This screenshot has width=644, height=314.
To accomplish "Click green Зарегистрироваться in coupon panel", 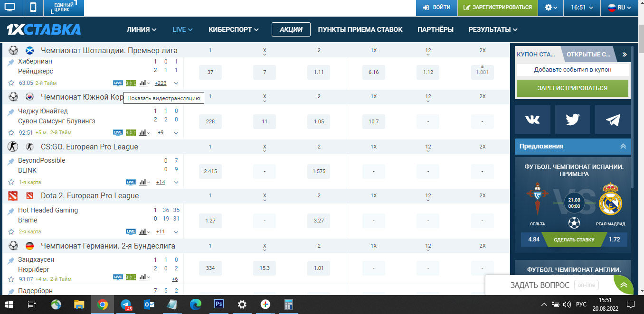I will pyautogui.click(x=572, y=88).
